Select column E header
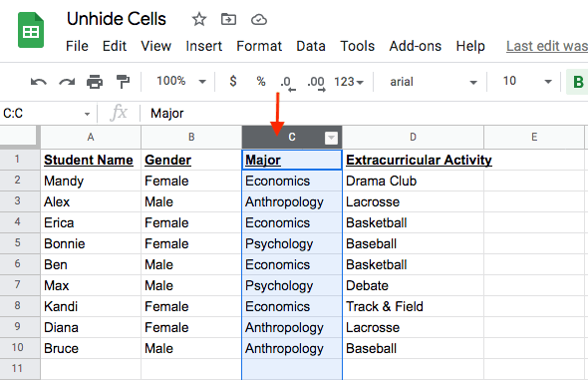This screenshot has height=380, width=588. pyautogui.click(x=534, y=138)
